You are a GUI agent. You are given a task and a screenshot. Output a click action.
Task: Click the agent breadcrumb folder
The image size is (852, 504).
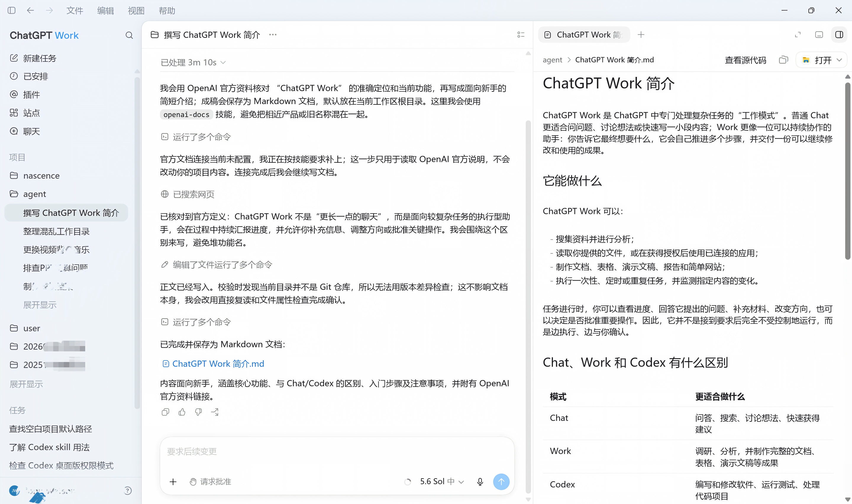click(552, 60)
